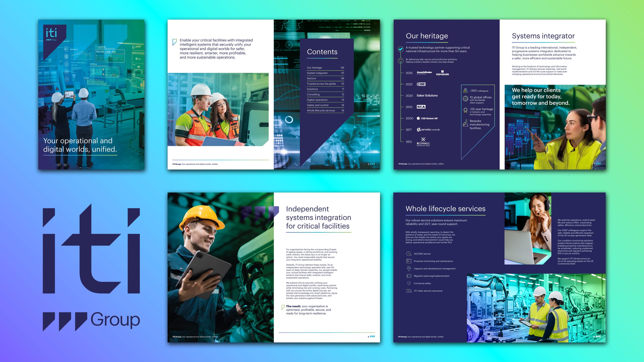Click the noveum logo on the timeline

pyautogui.click(x=442, y=73)
